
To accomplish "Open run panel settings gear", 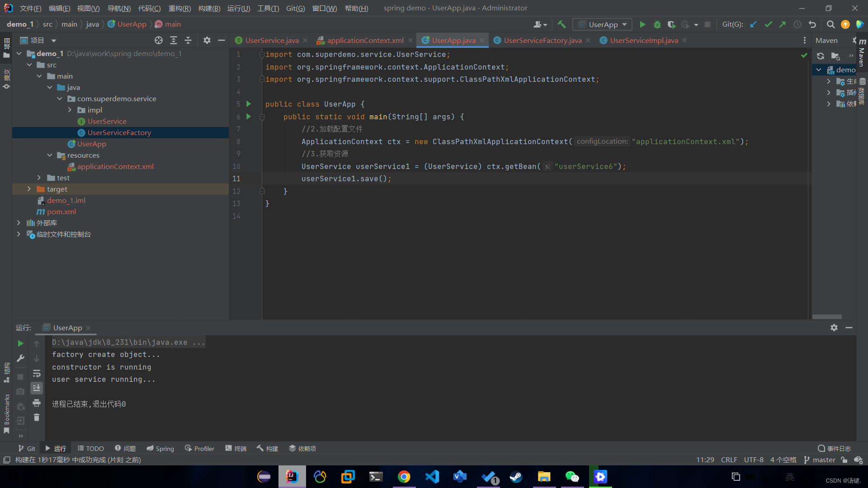I will pyautogui.click(x=834, y=328).
